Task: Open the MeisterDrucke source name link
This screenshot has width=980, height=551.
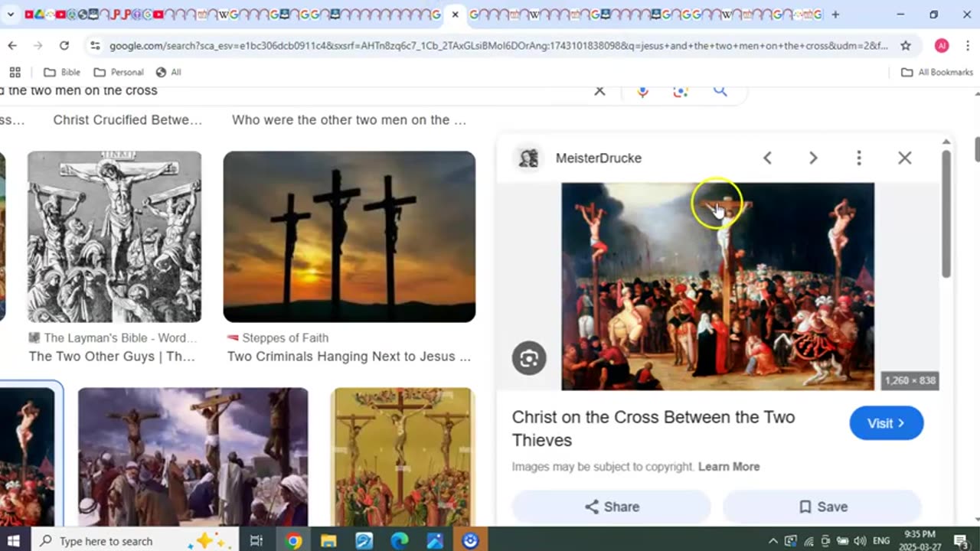Action: [x=599, y=158]
